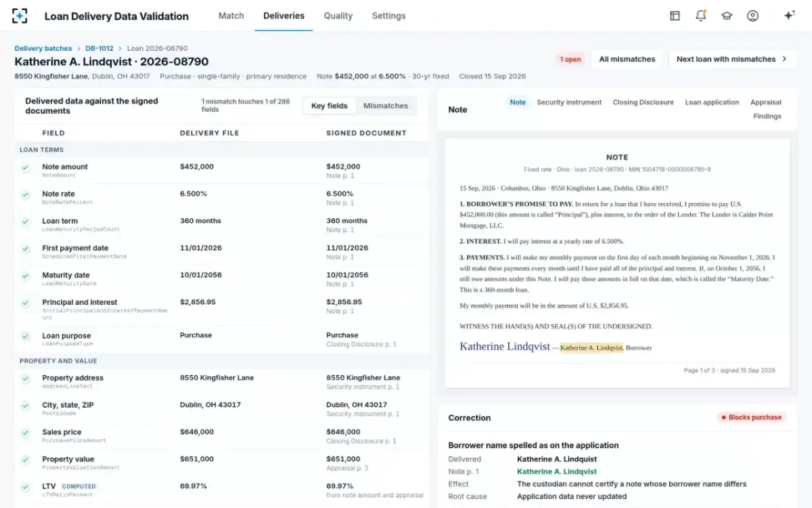Click the Maturity date check icon

point(25,276)
